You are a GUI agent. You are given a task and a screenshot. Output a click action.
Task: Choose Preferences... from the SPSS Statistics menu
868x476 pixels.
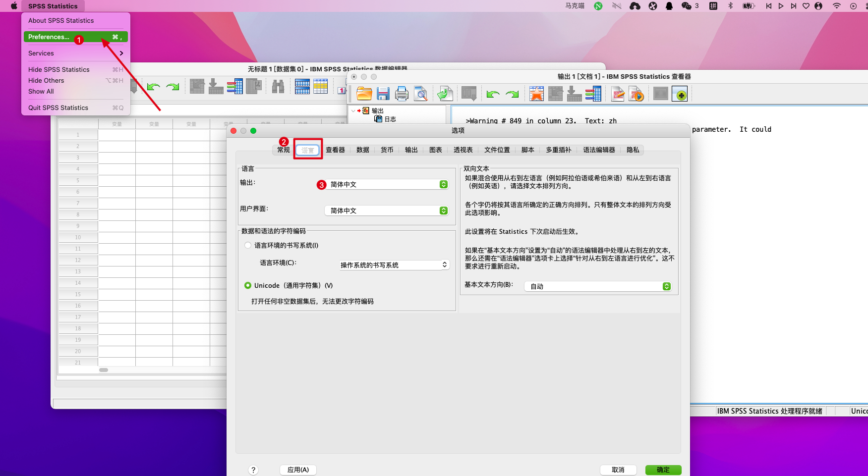coord(49,37)
